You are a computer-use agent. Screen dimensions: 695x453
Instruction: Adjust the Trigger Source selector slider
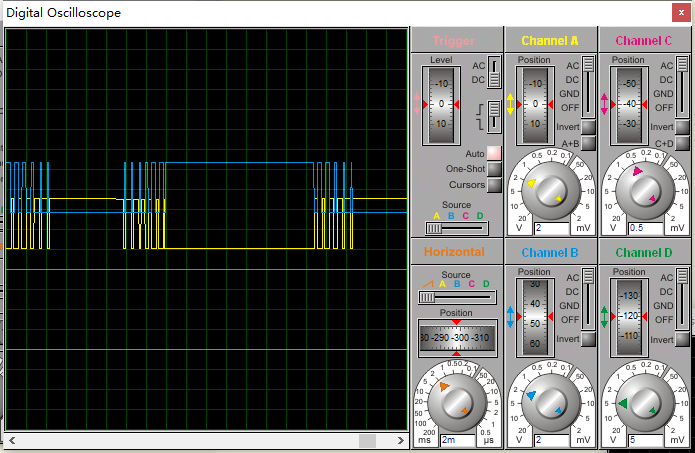[x=457, y=228]
